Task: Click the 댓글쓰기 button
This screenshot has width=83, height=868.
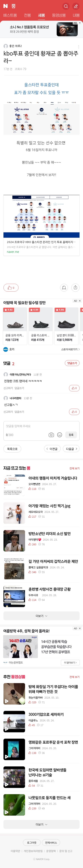Action: pyautogui.click(x=72, y=363)
